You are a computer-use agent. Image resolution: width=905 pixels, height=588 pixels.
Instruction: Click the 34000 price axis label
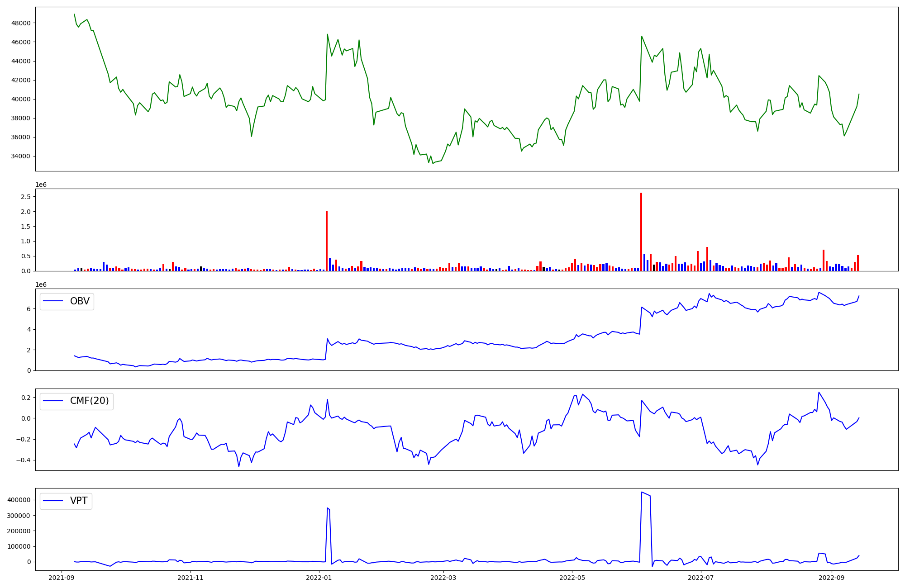point(21,156)
